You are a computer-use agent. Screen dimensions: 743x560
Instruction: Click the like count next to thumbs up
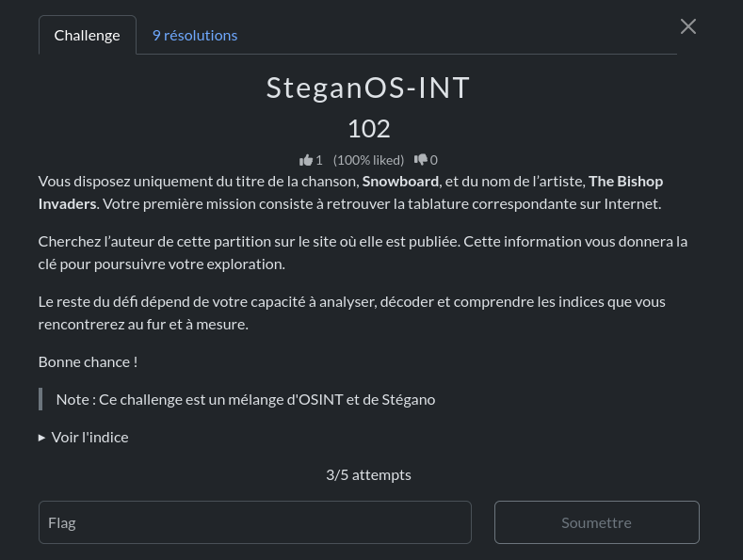pos(319,160)
